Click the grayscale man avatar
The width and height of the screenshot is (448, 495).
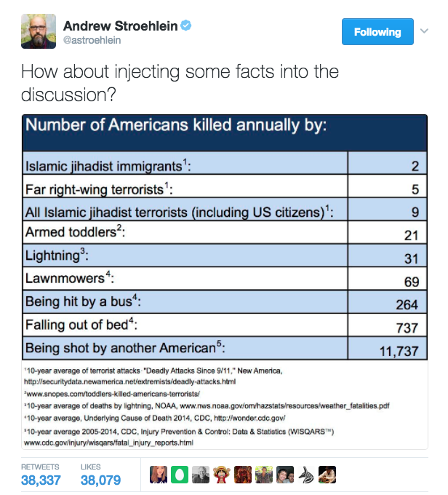(x=201, y=474)
